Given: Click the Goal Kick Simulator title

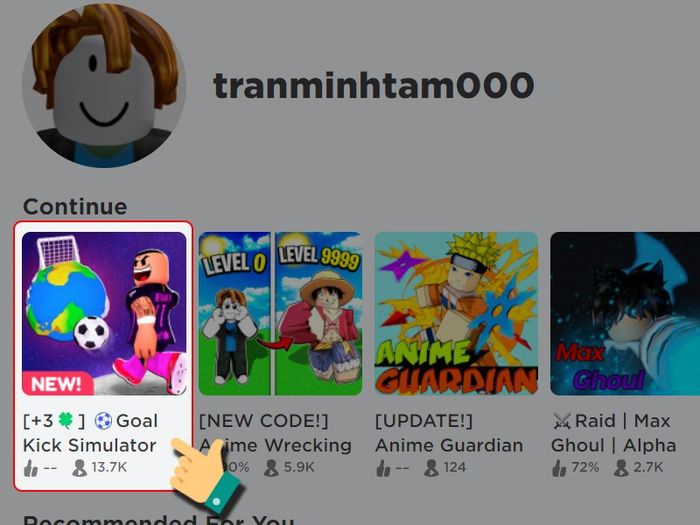Looking at the screenshot, I should [x=90, y=433].
